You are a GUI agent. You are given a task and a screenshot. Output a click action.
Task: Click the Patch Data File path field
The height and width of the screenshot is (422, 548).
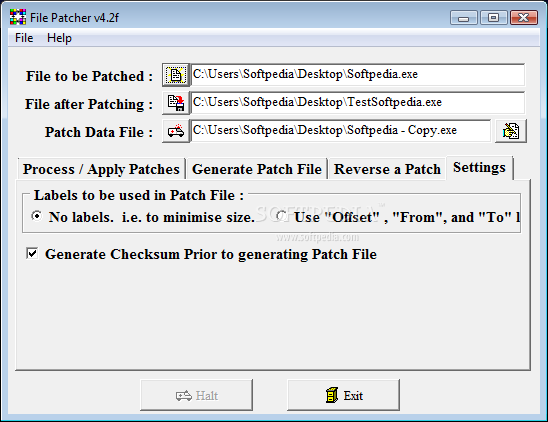pos(341,131)
